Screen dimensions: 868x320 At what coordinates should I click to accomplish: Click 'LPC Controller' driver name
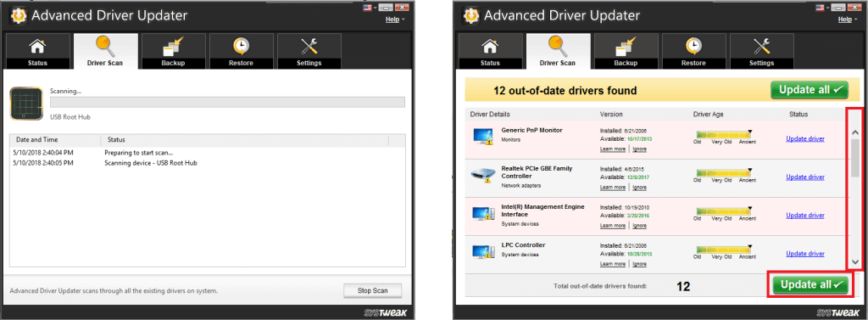pos(523,244)
